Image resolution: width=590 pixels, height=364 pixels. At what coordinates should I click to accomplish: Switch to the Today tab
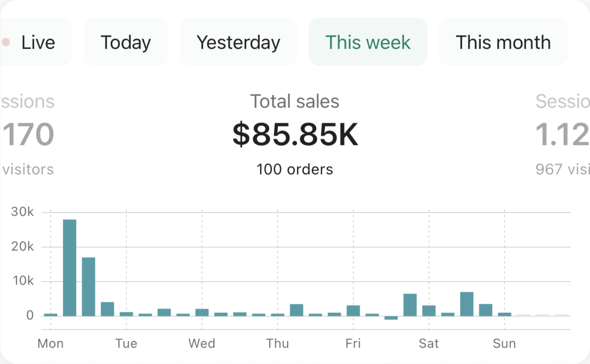[x=126, y=42]
